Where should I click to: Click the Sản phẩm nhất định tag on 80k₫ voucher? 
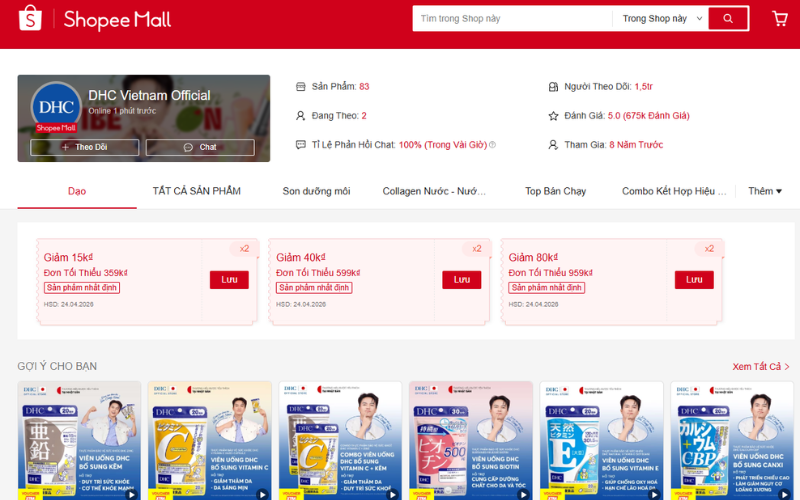point(546,288)
